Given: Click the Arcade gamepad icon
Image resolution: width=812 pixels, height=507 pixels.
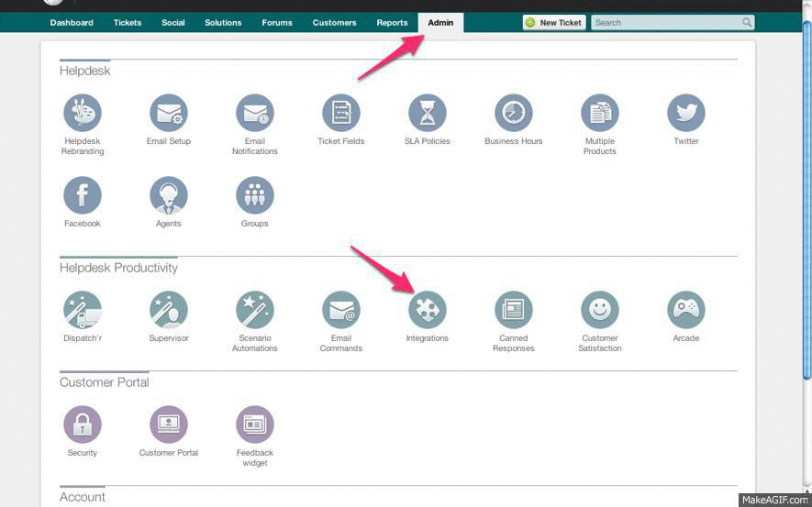Looking at the screenshot, I should [x=686, y=311].
